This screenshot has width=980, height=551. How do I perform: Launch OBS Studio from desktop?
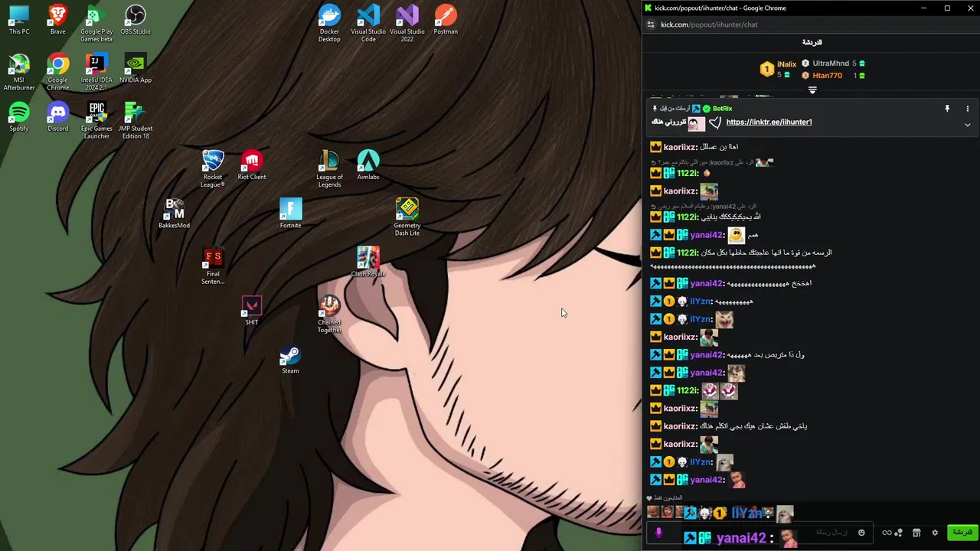tap(136, 20)
